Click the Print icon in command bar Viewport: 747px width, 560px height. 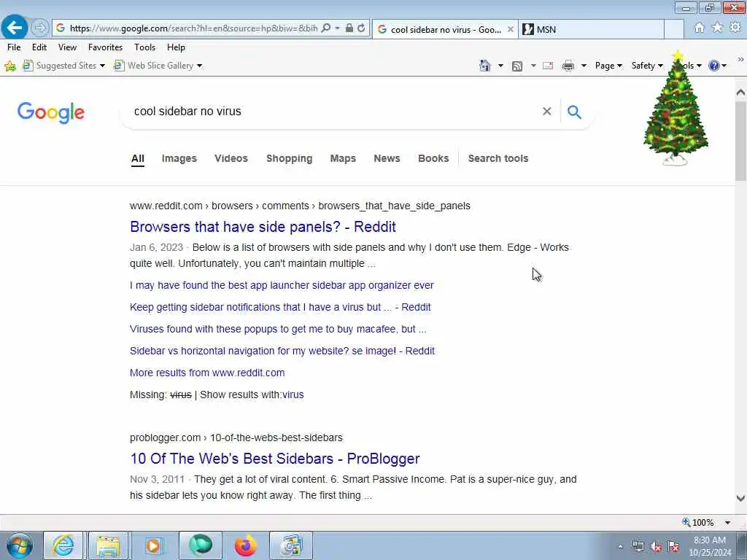[x=568, y=66]
